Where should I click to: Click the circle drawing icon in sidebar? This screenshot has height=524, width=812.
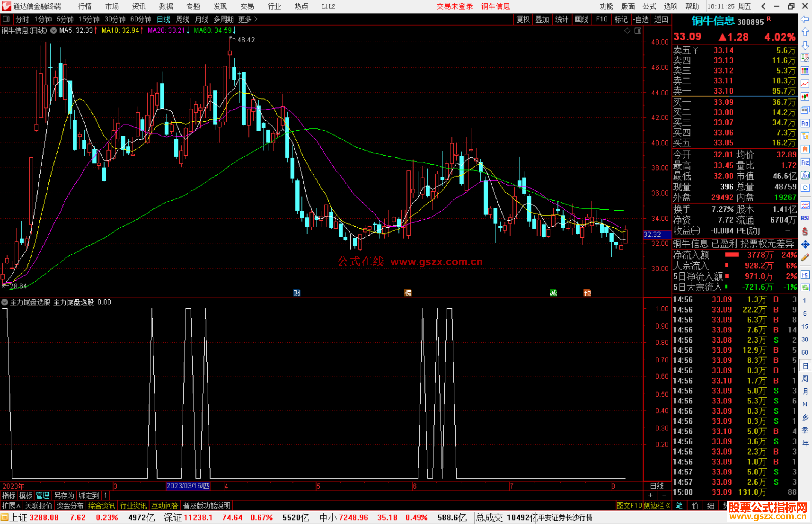click(x=805, y=188)
